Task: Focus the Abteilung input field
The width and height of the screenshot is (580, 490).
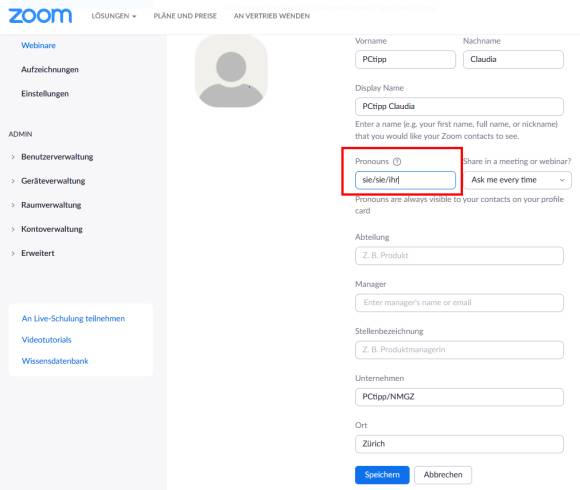Action: pos(459,256)
